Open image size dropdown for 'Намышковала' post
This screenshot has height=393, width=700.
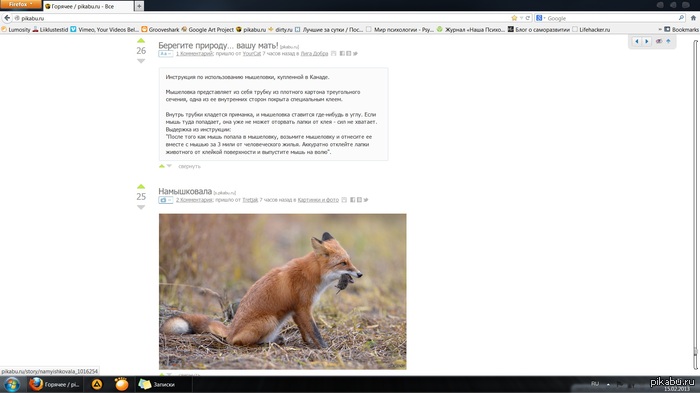165,200
